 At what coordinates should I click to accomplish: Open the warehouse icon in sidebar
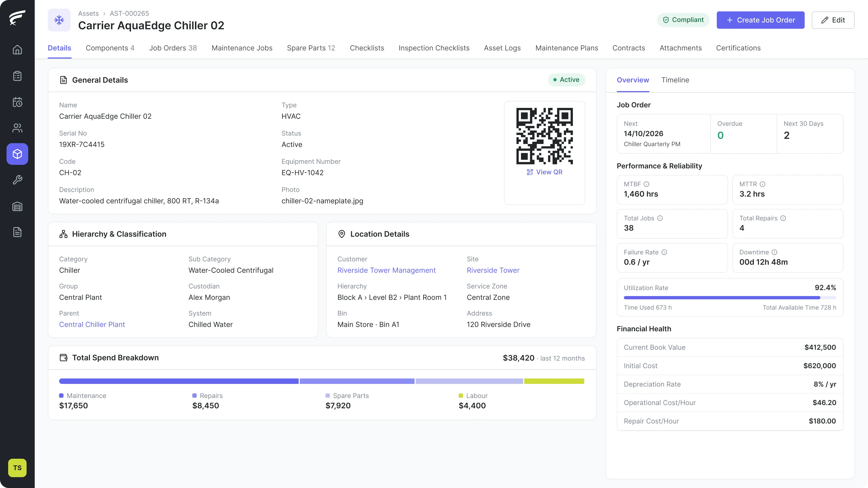click(x=17, y=206)
